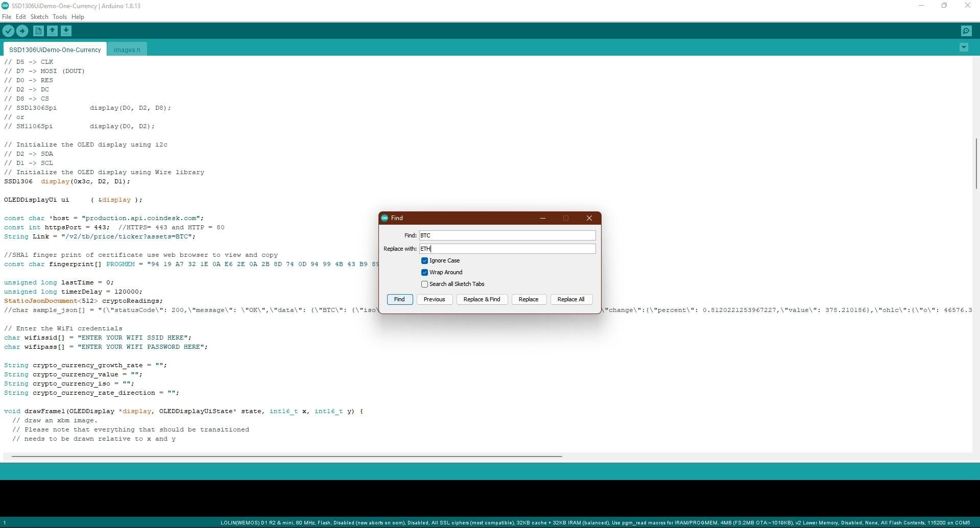Open a sketch using the Open icon
The width and height of the screenshot is (980, 528).
[52, 31]
